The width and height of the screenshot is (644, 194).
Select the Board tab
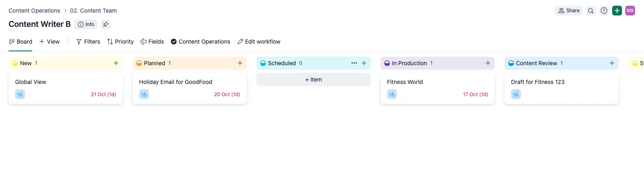20,42
